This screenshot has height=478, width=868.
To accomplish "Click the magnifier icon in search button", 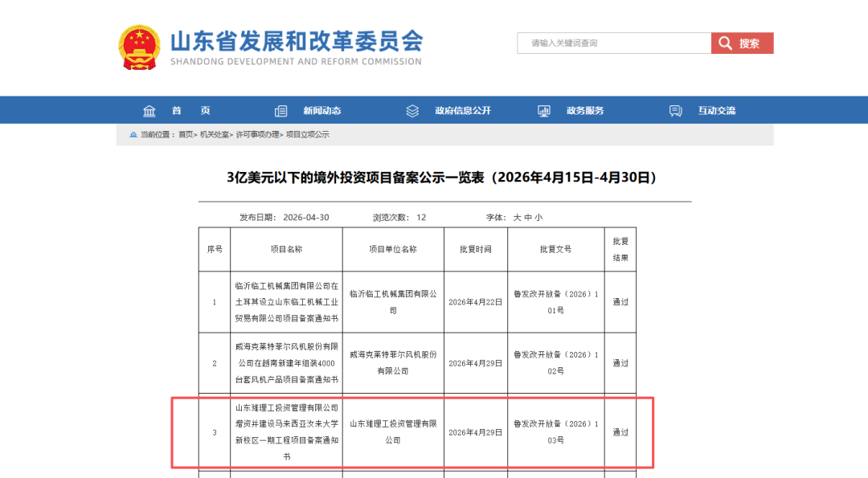I will click(725, 43).
